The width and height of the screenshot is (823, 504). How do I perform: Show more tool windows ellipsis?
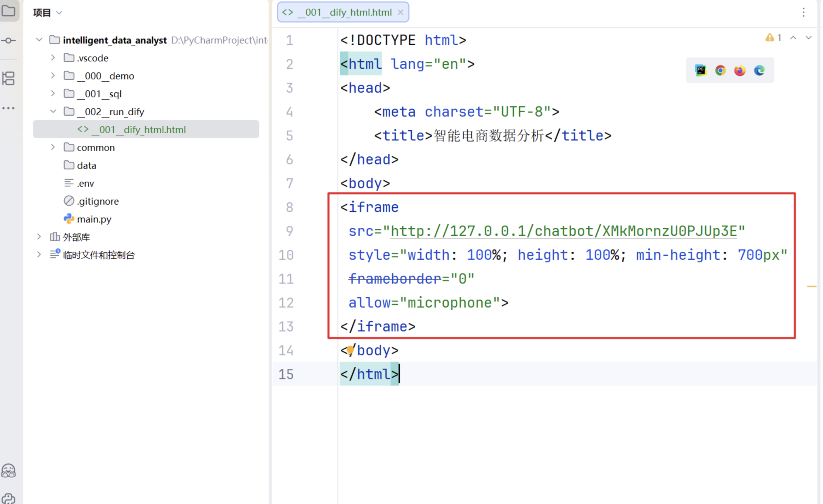pos(8,108)
